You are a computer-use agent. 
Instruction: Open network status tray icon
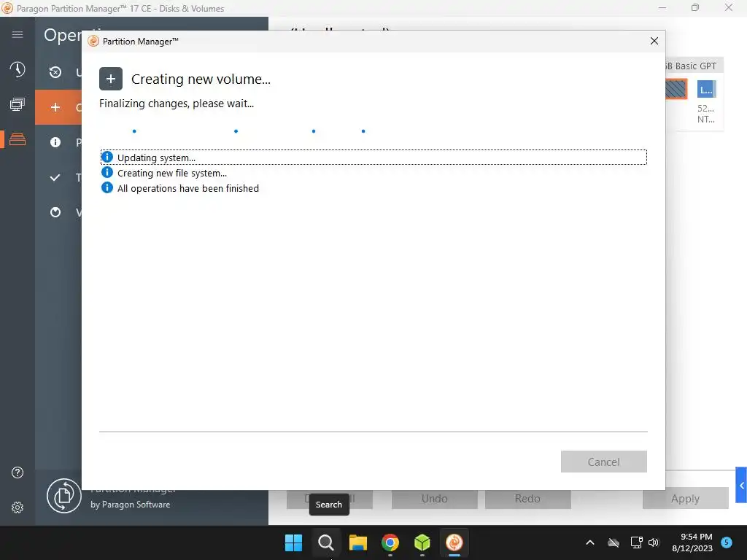[x=636, y=542]
